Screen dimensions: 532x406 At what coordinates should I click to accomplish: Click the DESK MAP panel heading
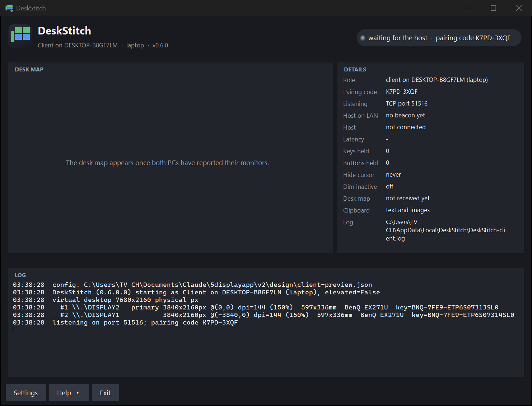(29, 70)
